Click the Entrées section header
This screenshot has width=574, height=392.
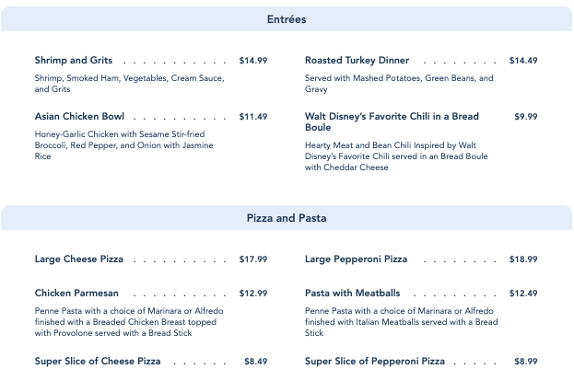tap(287, 19)
